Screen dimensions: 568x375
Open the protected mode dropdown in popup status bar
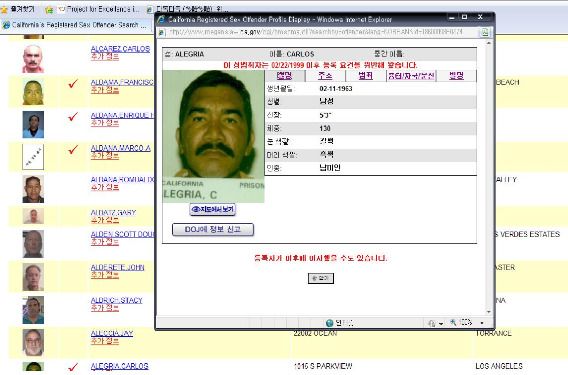[441, 323]
